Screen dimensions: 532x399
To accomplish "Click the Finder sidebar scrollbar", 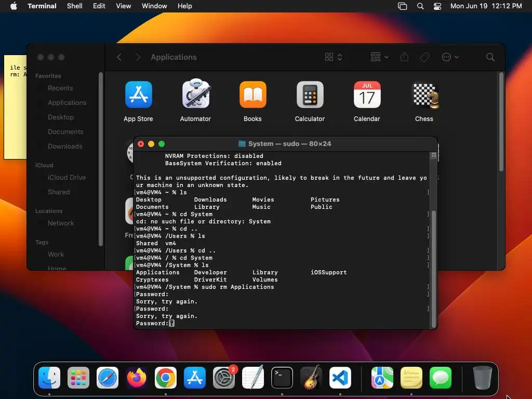I will pyautogui.click(x=100, y=159).
